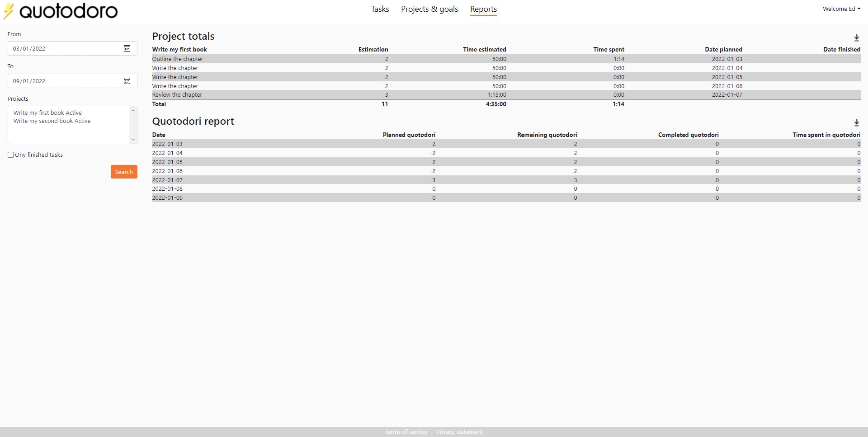
Task: Open the Privacy statement link
Action: tap(459, 432)
